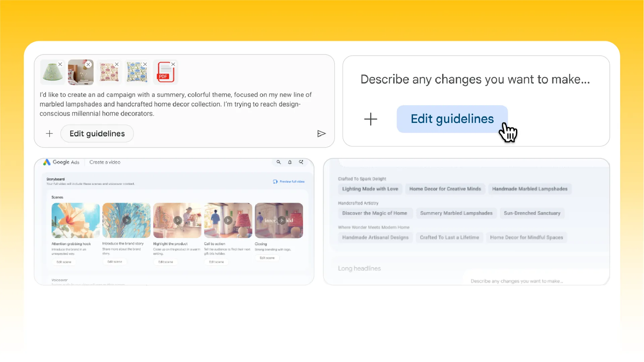
Task: Open the bedroom photo thumbnail
Action: (80, 72)
